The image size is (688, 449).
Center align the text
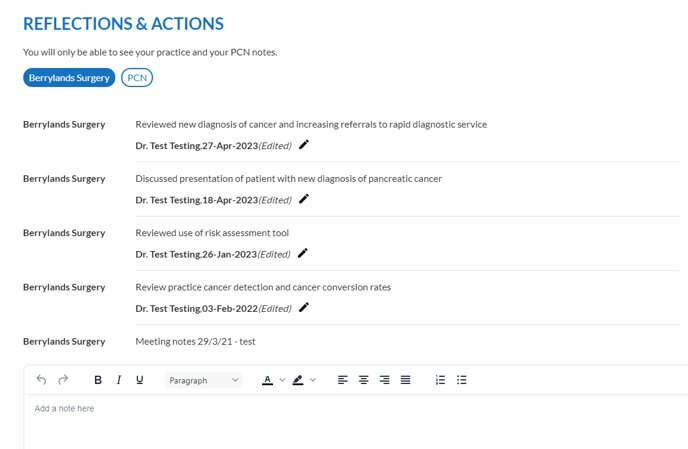tap(363, 380)
